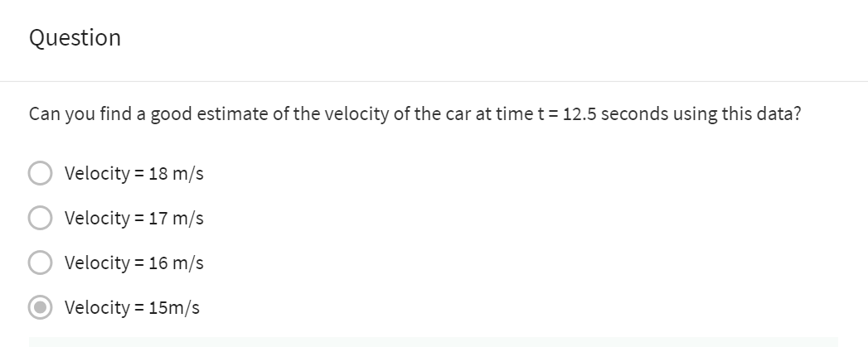Click the word 'Can' starting the question
The image size is (868, 347).
(x=41, y=114)
